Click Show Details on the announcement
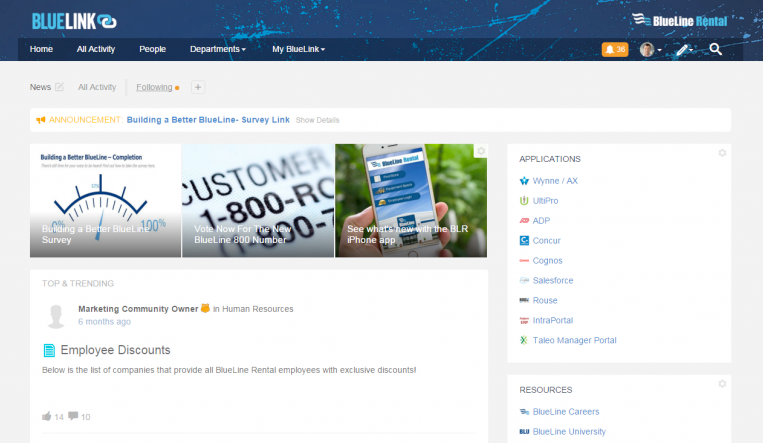Image resolution: width=763 pixels, height=443 pixels. click(x=317, y=120)
